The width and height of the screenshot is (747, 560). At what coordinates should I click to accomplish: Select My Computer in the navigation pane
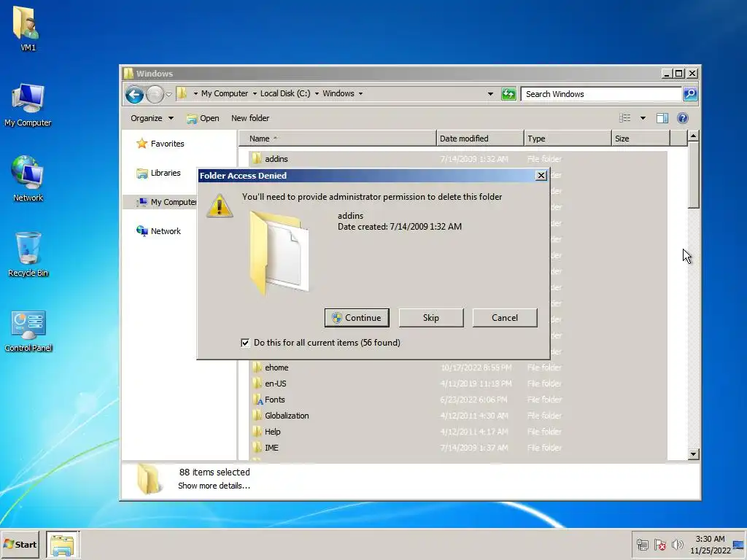[166, 202]
